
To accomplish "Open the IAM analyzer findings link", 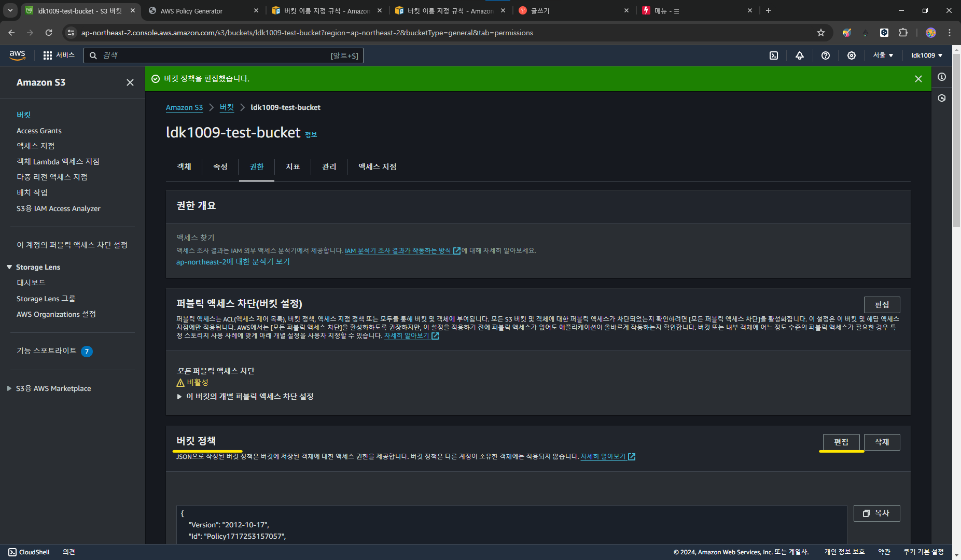I will [402, 251].
